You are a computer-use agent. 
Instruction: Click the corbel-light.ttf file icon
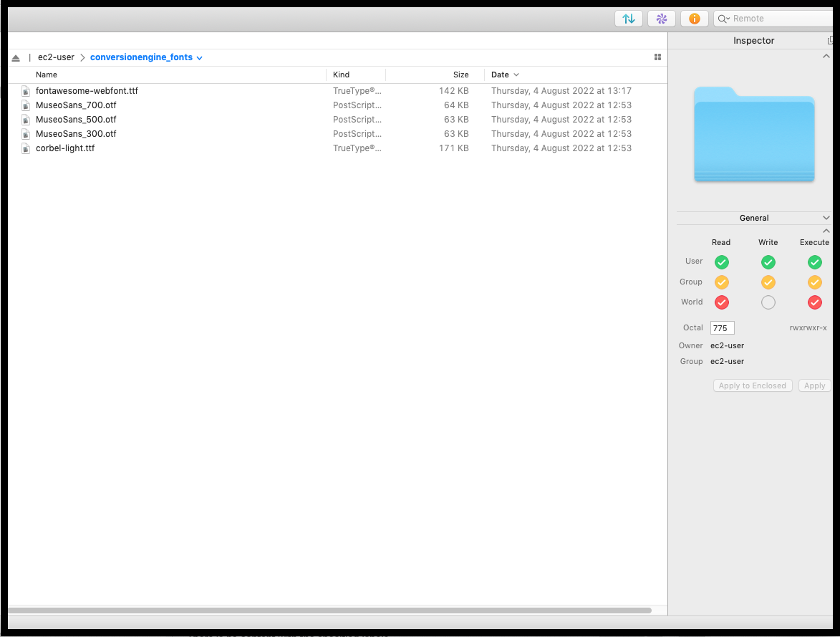click(x=26, y=148)
